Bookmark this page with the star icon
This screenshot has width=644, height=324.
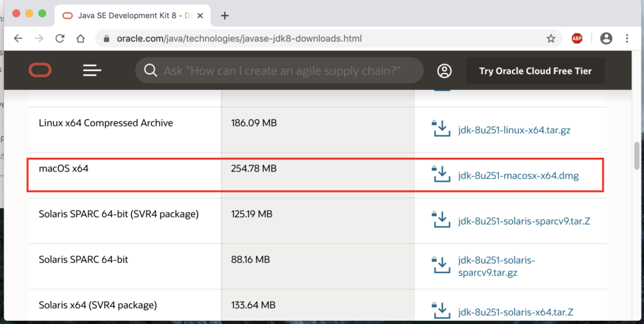[x=551, y=38]
